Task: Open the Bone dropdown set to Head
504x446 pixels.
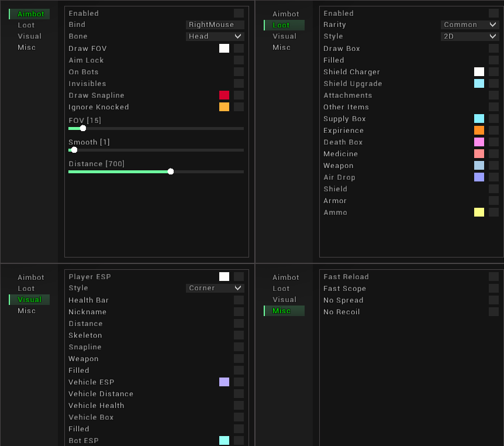Action: [x=215, y=36]
